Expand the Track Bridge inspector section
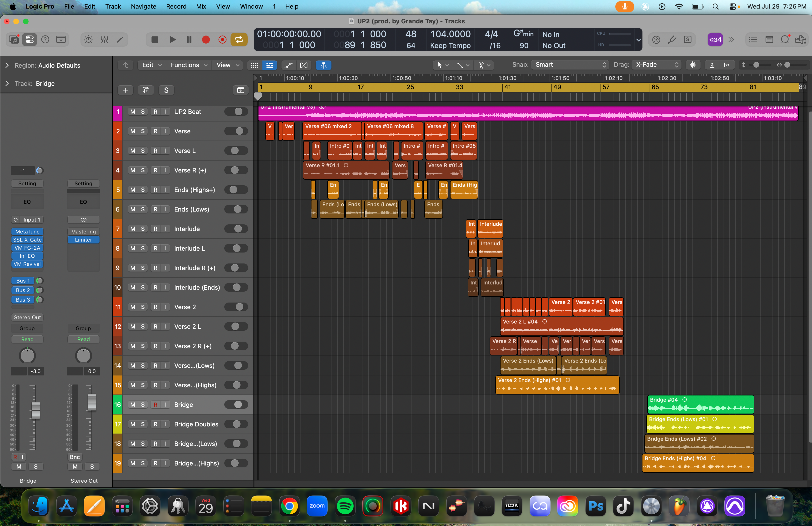Screen dimensions: 812x526 point(7,83)
